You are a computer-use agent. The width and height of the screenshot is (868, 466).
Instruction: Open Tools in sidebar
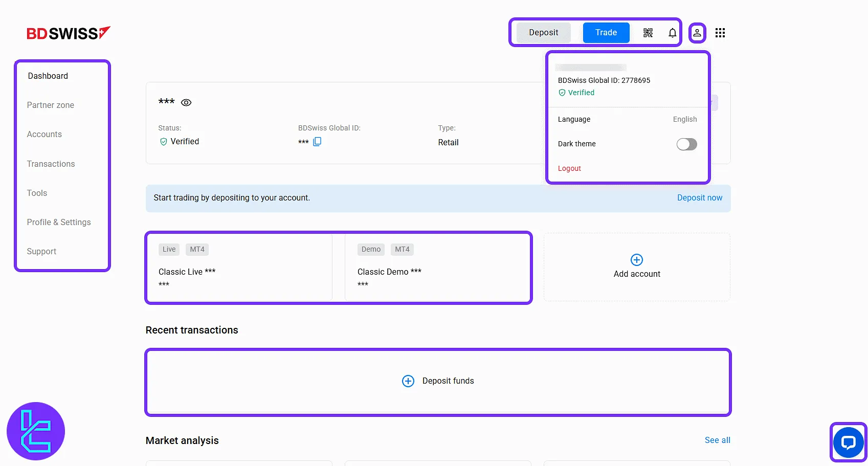coord(37,193)
